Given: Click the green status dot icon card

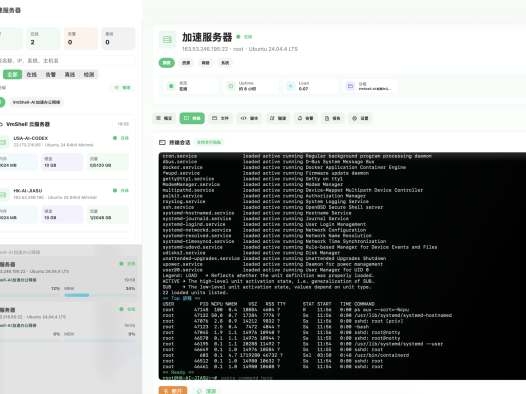Looking at the screenshot, I should pos(171,86).
